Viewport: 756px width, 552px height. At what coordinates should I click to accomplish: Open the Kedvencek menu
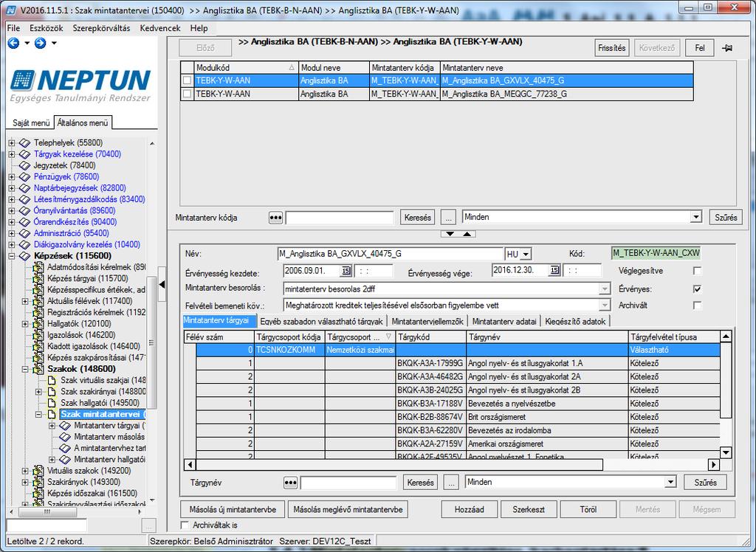(x=160, y=29)
